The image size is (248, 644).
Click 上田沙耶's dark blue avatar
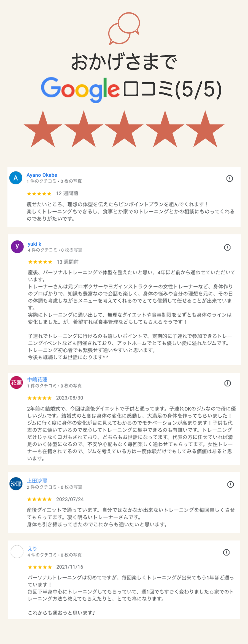coord(16,484)
